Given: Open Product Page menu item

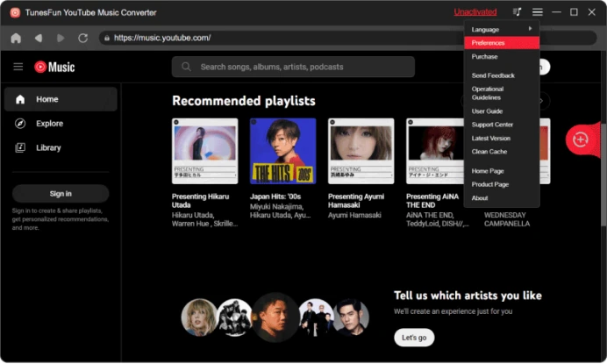Looking at the screenshot, I should [502, 185].
